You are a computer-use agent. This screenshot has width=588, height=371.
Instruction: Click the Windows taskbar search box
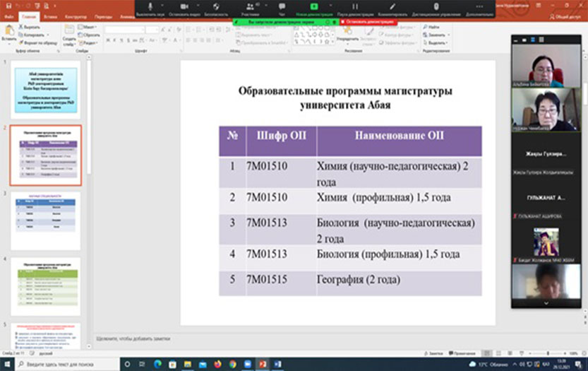(x=71, y=364)
